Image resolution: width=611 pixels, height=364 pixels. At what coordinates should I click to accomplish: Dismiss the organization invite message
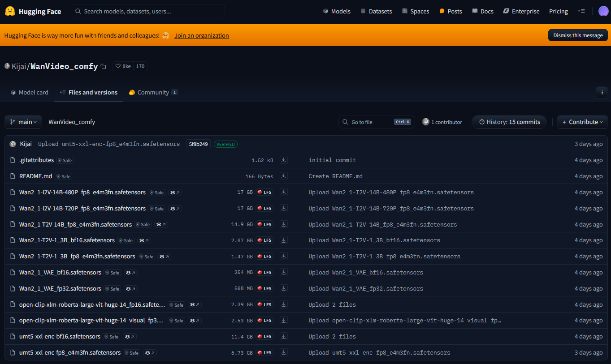coord(578,35)
